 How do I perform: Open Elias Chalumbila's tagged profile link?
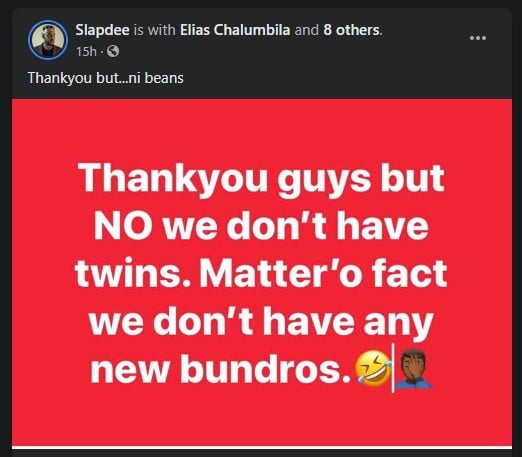click(x=235, y=30)
